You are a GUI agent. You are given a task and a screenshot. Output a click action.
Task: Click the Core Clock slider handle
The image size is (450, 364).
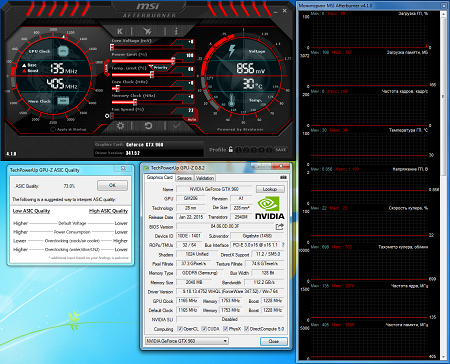(117, 88)
